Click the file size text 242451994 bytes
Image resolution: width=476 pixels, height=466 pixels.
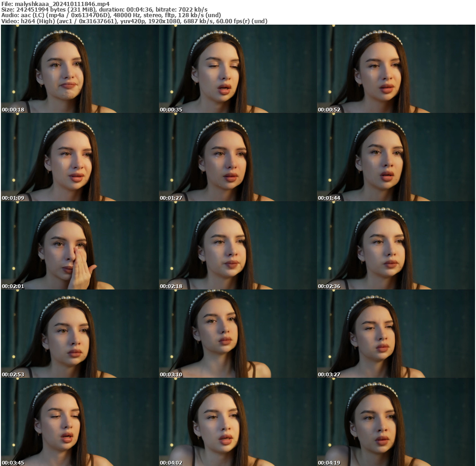[x=39, y=9]
